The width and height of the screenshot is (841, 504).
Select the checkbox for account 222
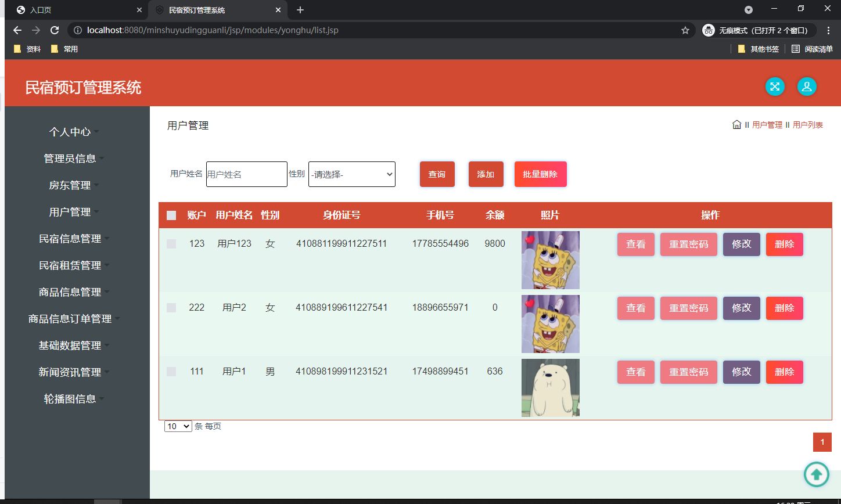(x=171, y=308)
